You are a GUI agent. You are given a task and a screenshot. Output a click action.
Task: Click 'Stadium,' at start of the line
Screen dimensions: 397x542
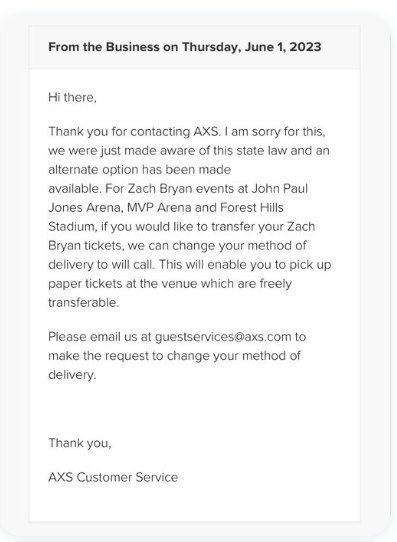[x=73, y=227]
